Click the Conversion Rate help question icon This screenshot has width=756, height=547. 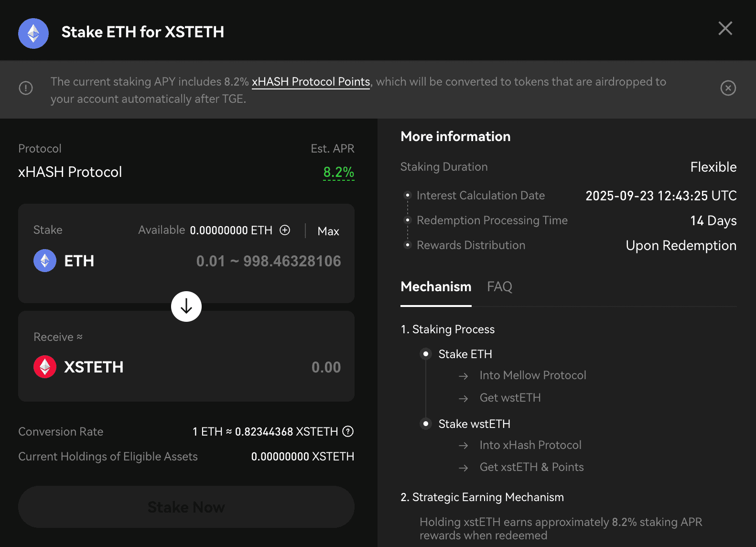[x=348, y=431]
